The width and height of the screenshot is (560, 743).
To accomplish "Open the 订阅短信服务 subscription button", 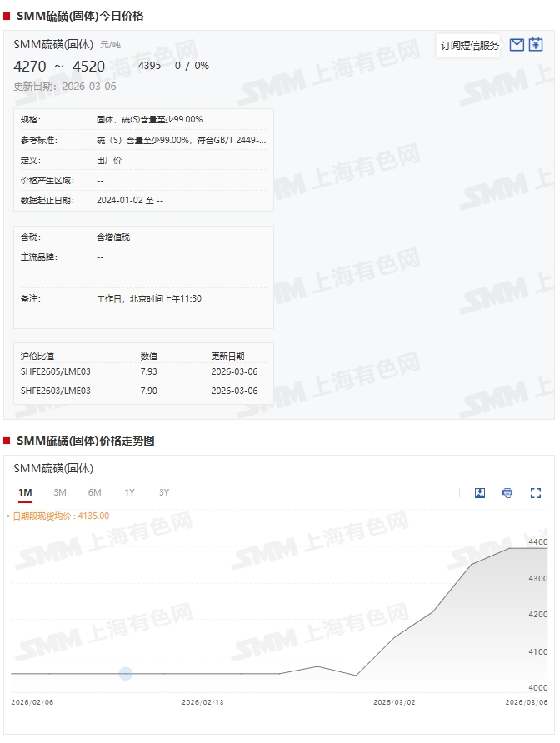I will point(470,46).
